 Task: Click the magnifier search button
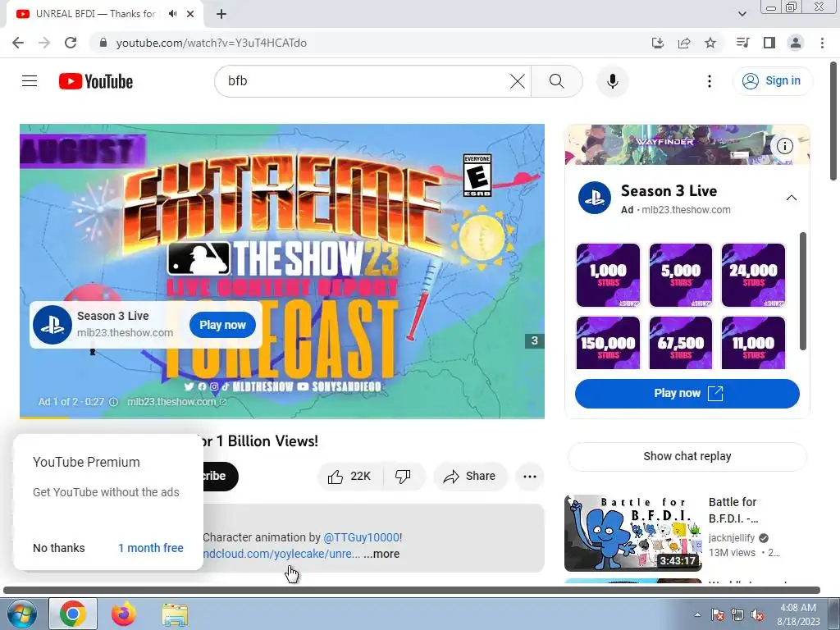point(557,81)
